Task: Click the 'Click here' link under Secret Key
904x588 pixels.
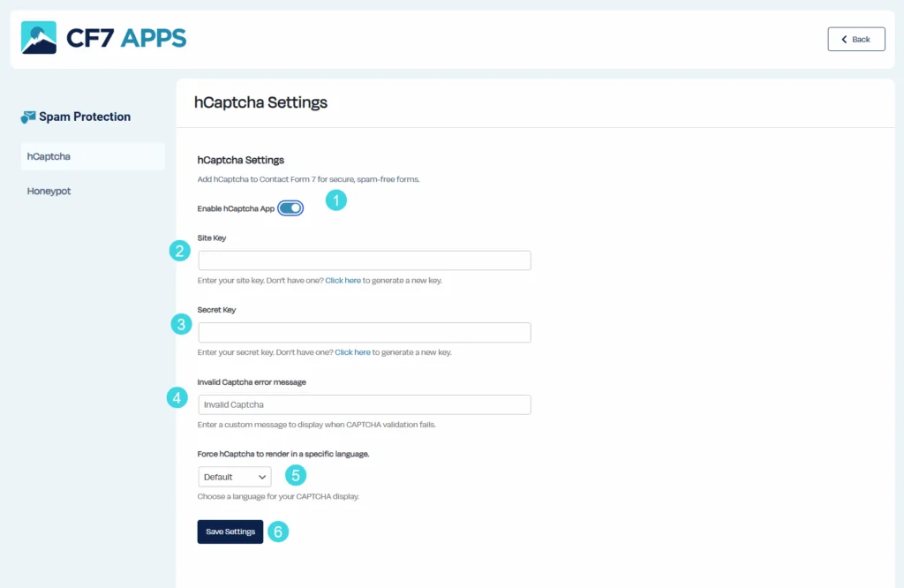Action: coord(353,352)
